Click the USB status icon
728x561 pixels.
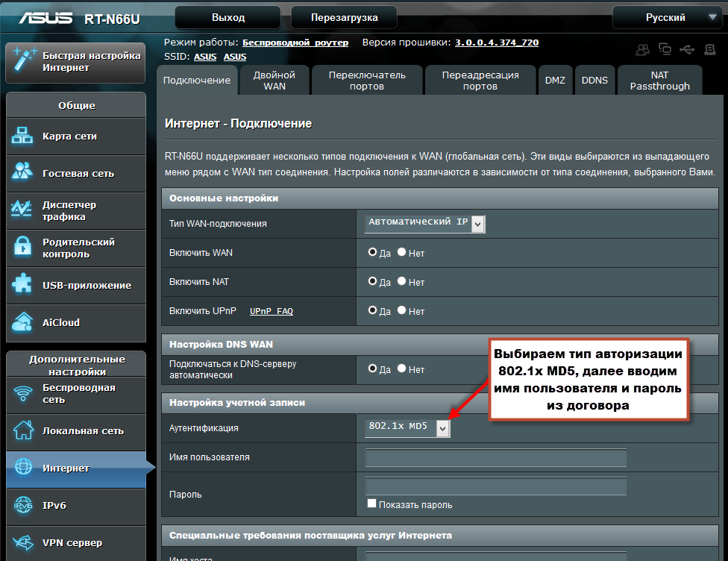687,49
